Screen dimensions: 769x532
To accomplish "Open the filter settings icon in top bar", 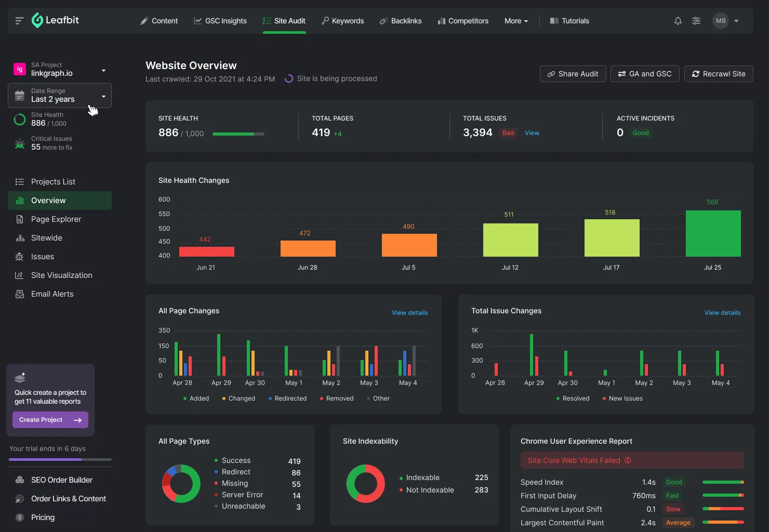I will click(696, 21).
